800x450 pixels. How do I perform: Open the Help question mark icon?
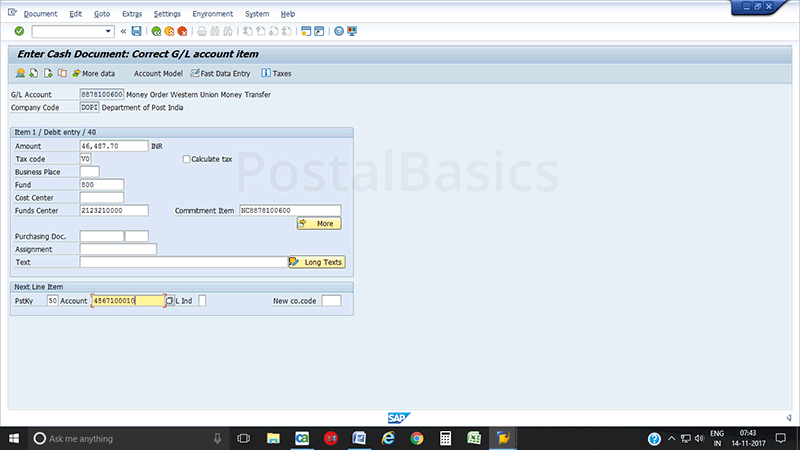[339, 31]
